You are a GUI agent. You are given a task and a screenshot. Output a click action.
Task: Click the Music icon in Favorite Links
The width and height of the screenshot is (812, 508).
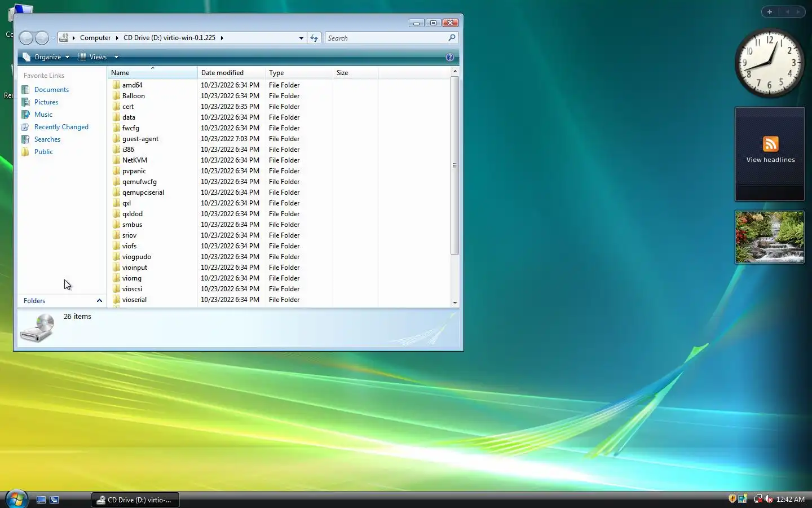click(x=25, y=115)
